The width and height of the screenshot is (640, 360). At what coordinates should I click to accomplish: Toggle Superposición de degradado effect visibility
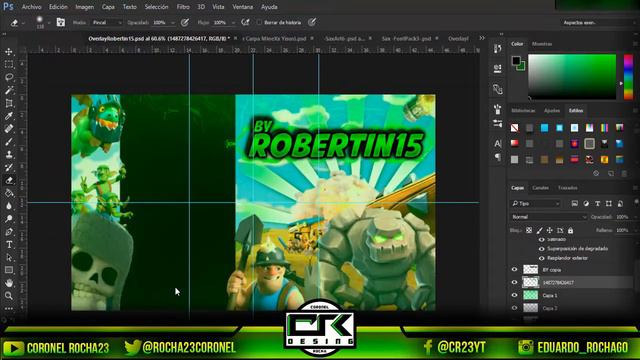542,249
